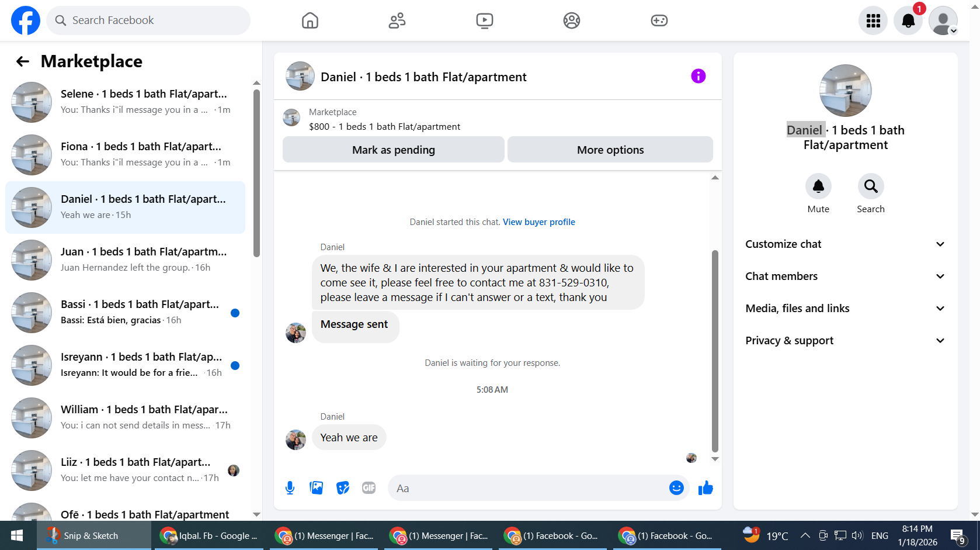Open View buyer profile link
This screenshot has height=550, width=980.
[x=538, y=222]
